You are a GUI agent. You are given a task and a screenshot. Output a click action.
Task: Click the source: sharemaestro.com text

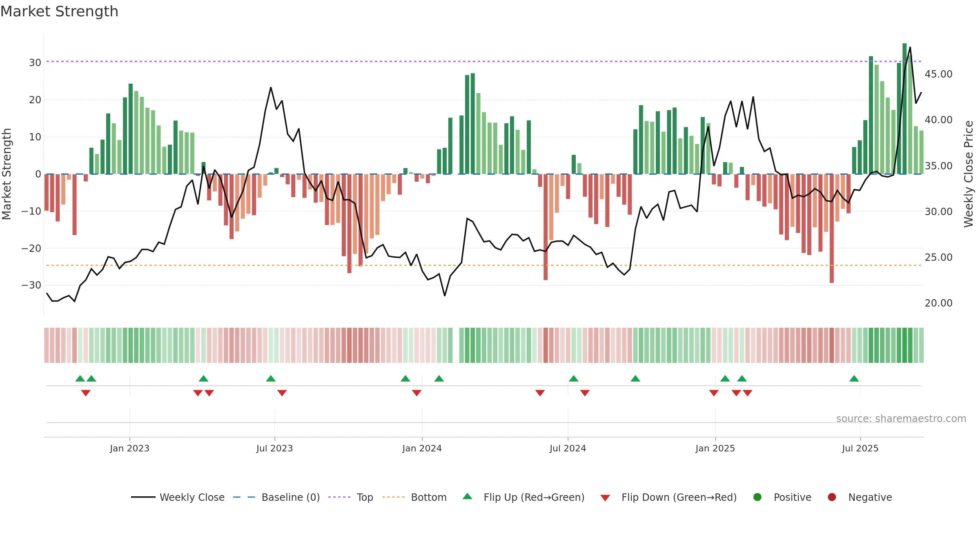pyautogui.click(x=901, y=418)
